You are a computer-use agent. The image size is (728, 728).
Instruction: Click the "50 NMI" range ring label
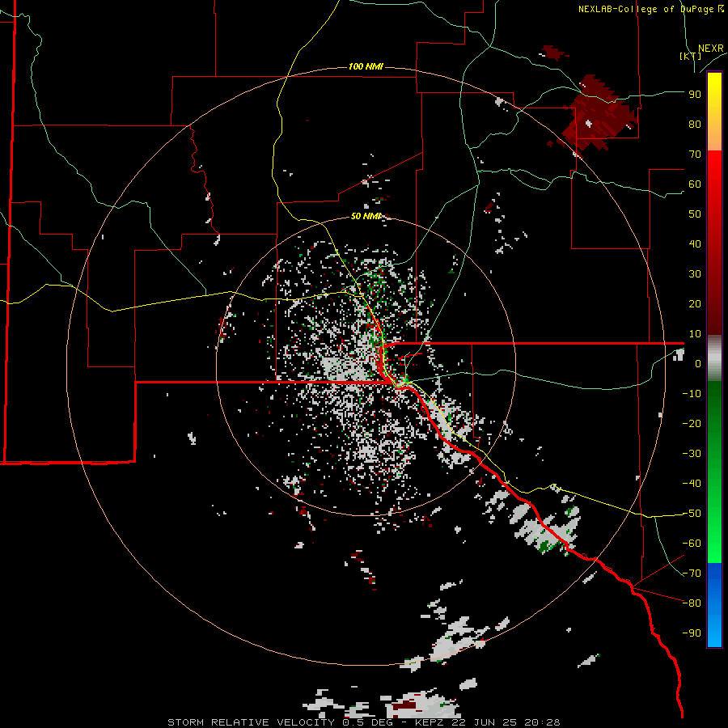click(x=366, y=216)
